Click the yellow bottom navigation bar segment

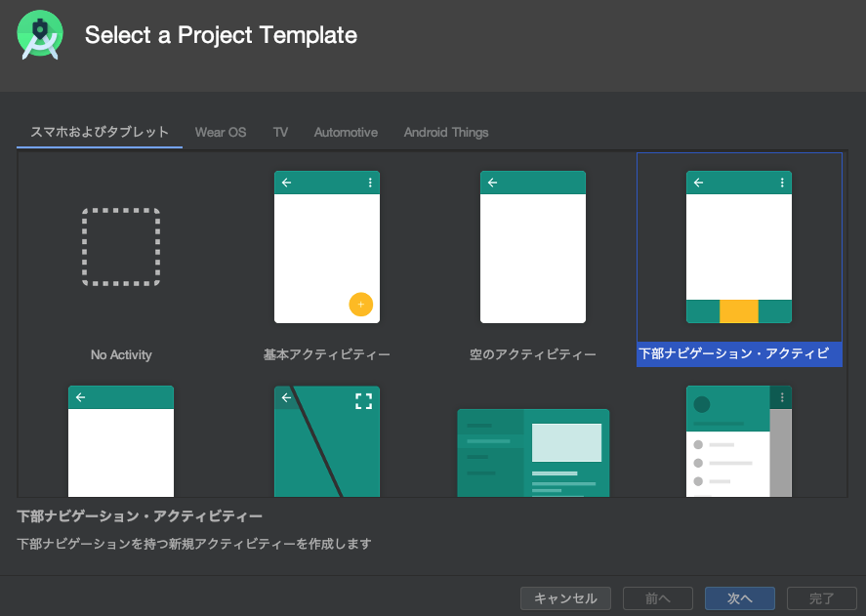[x=739, y=311]
